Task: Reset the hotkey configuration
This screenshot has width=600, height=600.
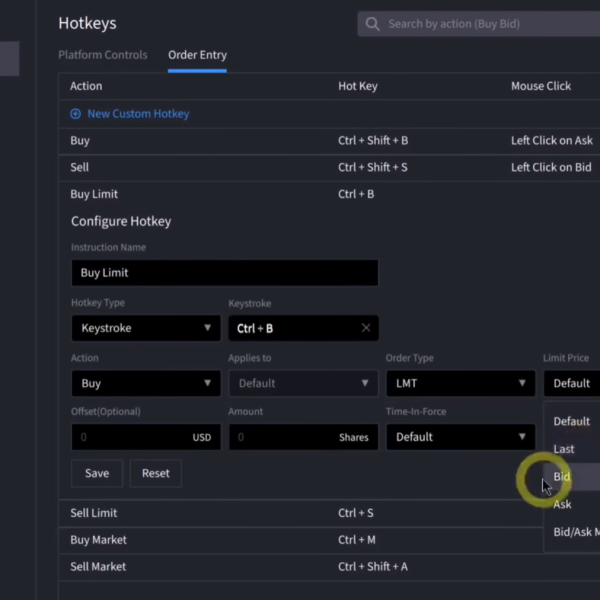Action: 156,473
